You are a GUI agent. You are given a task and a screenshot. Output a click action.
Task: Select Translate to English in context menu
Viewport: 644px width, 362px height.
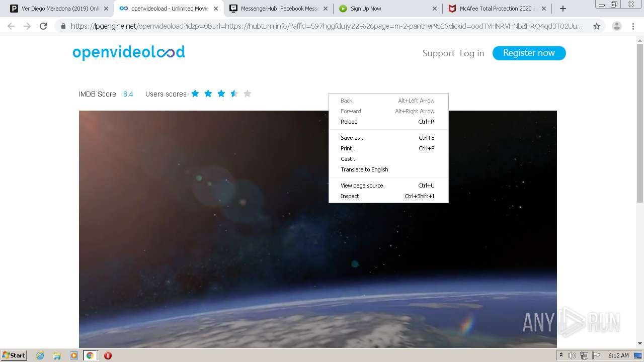(388, 169)
